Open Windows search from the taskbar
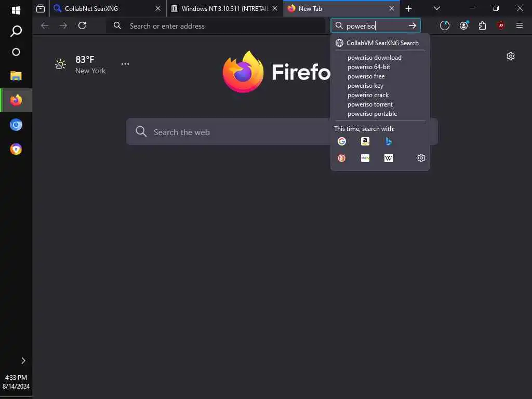This screenshot has width=532, height=399. tap(16, 31)
